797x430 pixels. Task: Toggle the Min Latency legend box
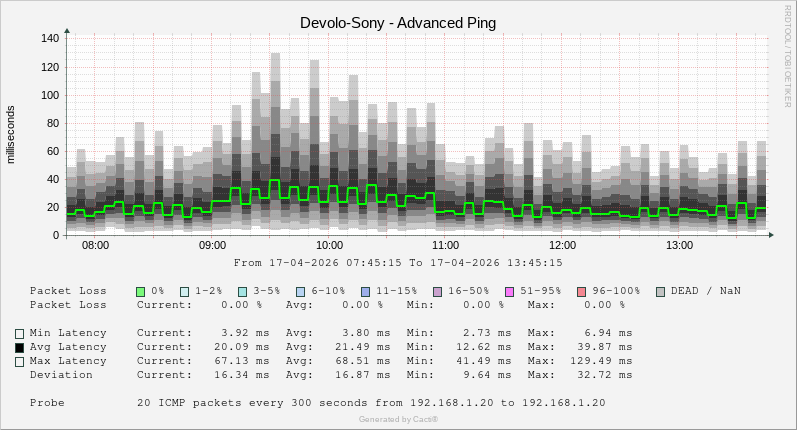19,333
